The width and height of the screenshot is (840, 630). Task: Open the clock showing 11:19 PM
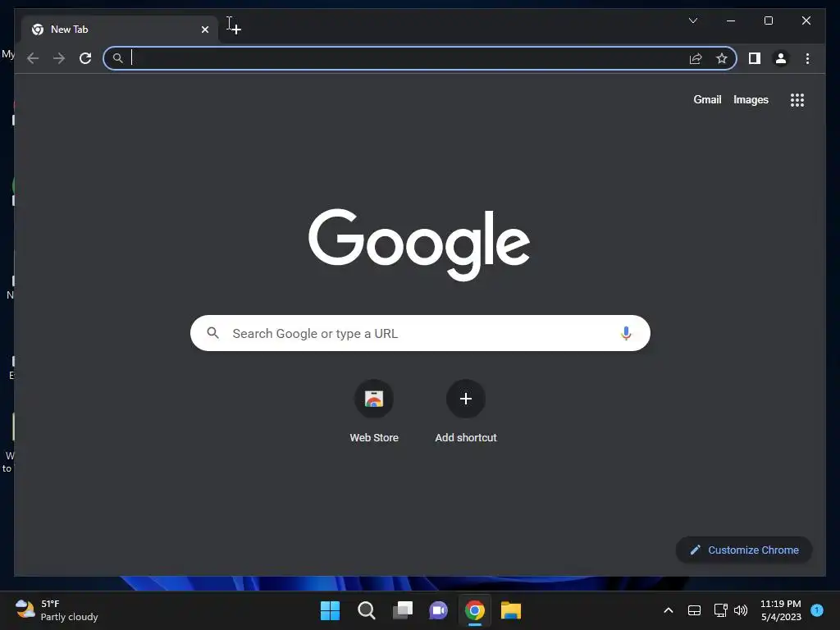pos(781,610)
